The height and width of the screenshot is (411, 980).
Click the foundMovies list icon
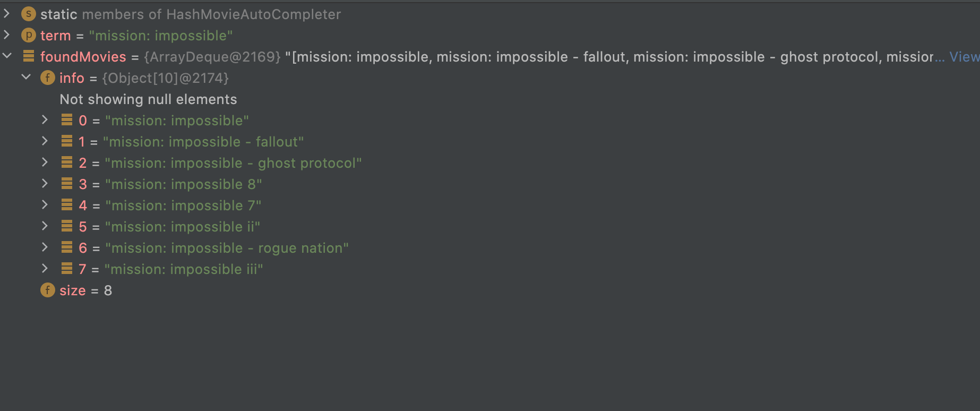(28, 56)
